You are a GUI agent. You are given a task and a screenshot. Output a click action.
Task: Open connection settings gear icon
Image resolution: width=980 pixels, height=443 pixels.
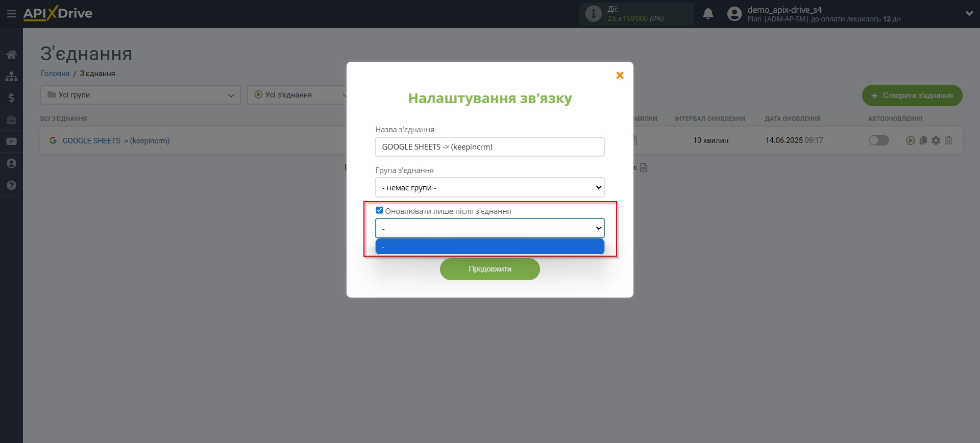coord(936,140)
